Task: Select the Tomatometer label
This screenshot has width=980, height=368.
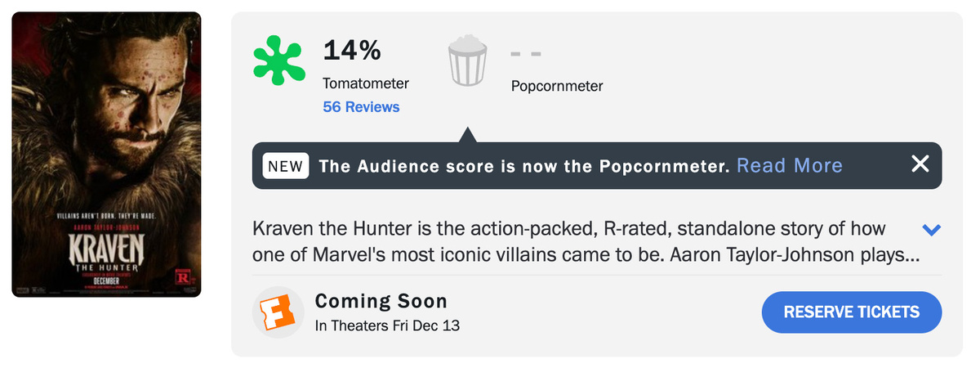Action: click(x=366, y=83)
